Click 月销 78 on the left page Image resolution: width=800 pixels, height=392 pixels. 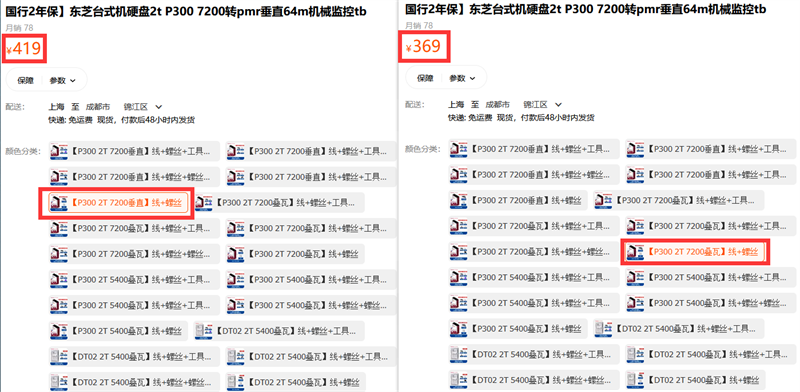[19, 28]
